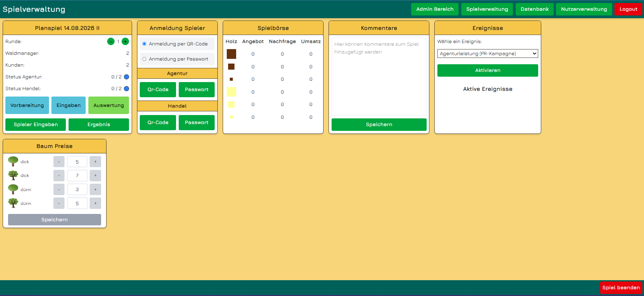Click the large light yellow Holz square

point(231,92)
